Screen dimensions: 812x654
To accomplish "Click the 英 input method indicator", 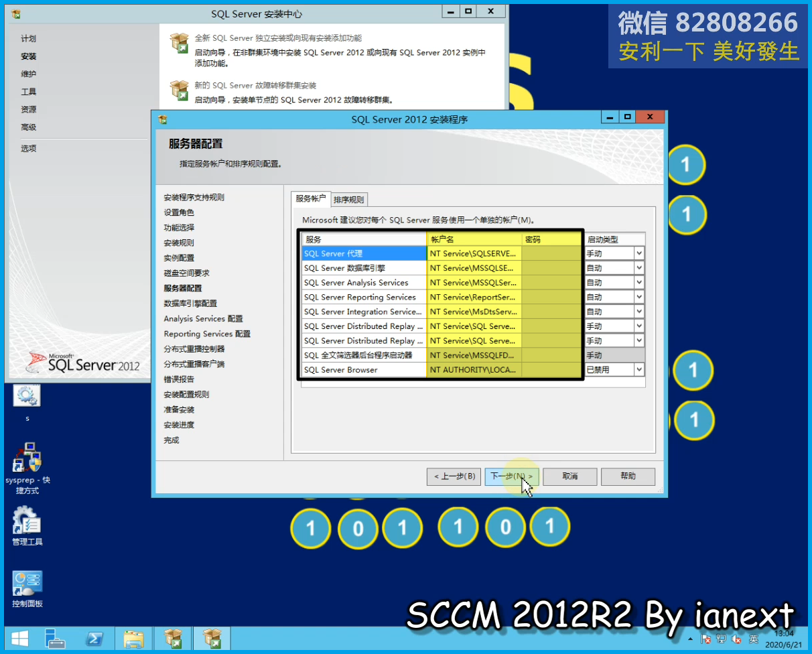I will (x=754, y=639).
